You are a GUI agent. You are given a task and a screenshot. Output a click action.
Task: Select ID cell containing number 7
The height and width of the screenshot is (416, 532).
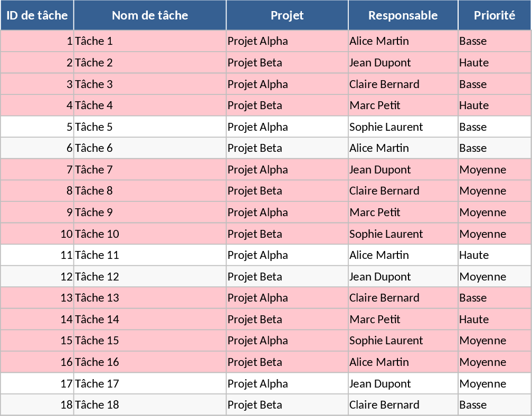click(37, 170)
